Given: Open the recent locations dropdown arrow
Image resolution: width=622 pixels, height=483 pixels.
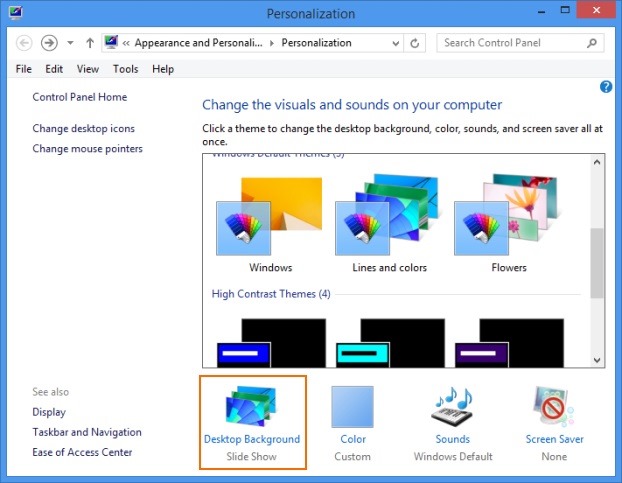Looking at the screenshot, I should [x=70, y=43].
